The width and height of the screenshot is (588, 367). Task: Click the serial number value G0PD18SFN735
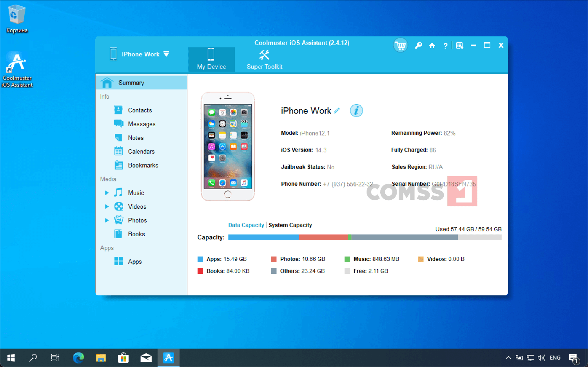tap(454, 184)
